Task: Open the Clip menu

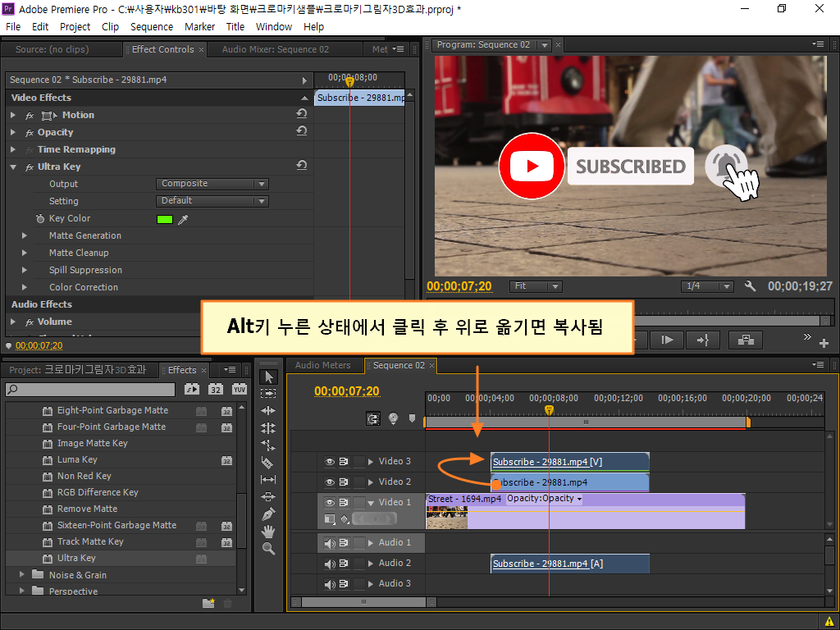Action: (x=111, y=27)
